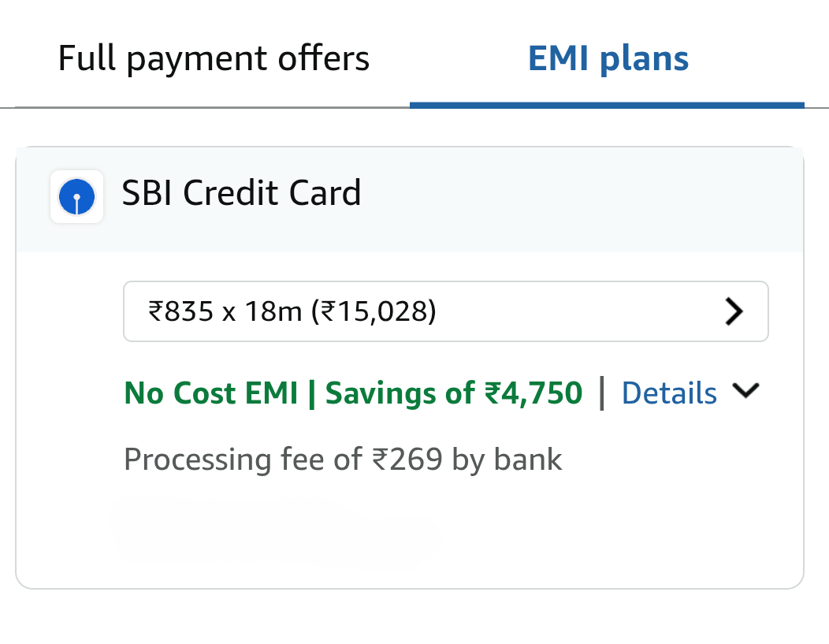
Task: Click the blue underline below EMI plans
Action: point(607,105)
